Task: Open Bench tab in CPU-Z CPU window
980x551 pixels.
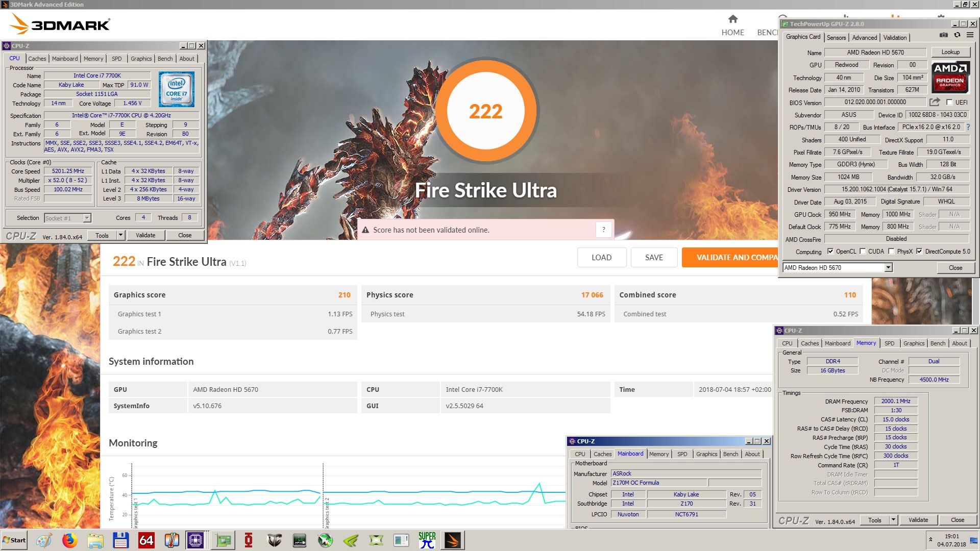Action: point(165,59)
